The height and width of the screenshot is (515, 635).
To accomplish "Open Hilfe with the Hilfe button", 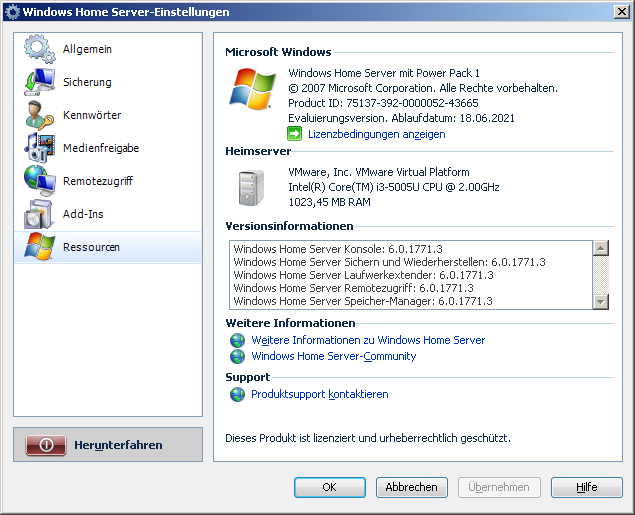I will point(586,487).
